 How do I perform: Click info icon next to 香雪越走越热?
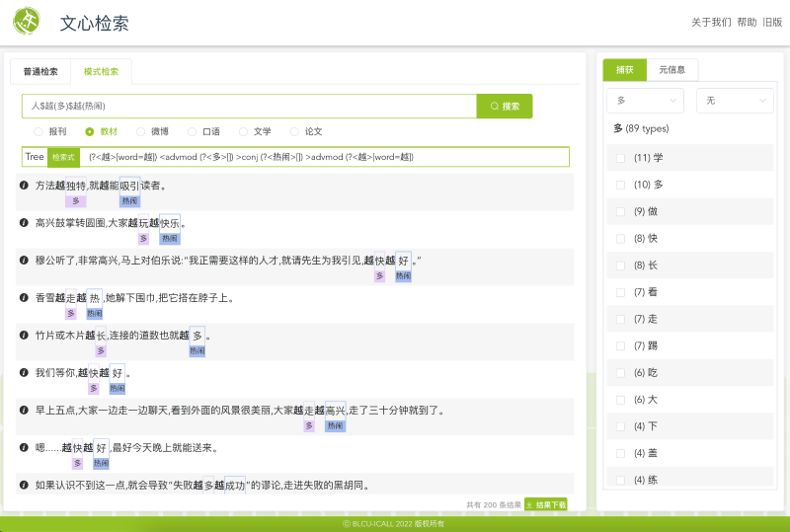(x=24, y=298)
